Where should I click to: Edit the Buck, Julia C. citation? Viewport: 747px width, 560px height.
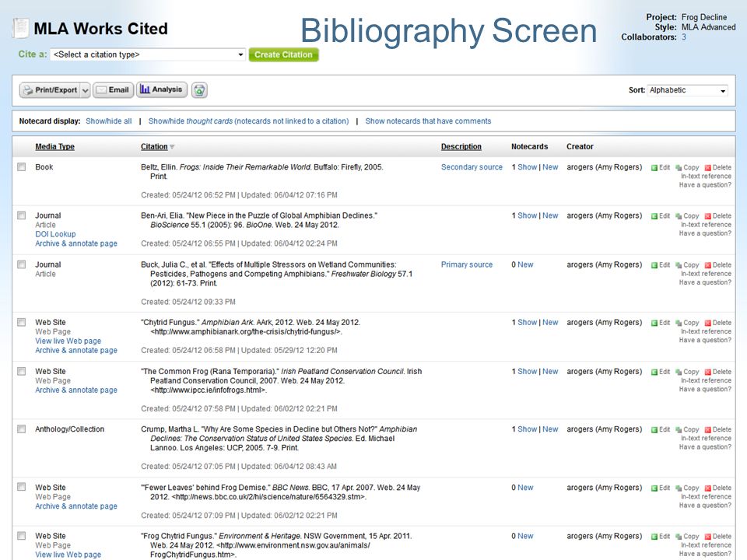[661, 265]
